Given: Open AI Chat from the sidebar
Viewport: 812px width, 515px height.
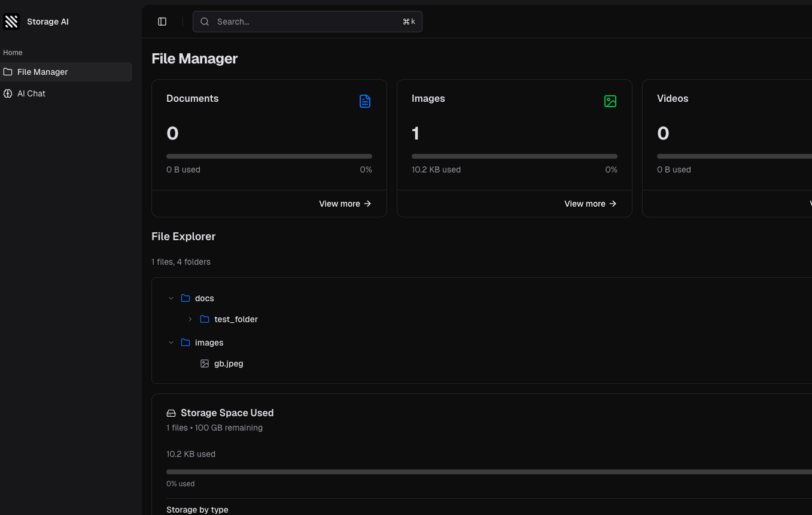Looking at the screenshot, I should tap(31, 93).
